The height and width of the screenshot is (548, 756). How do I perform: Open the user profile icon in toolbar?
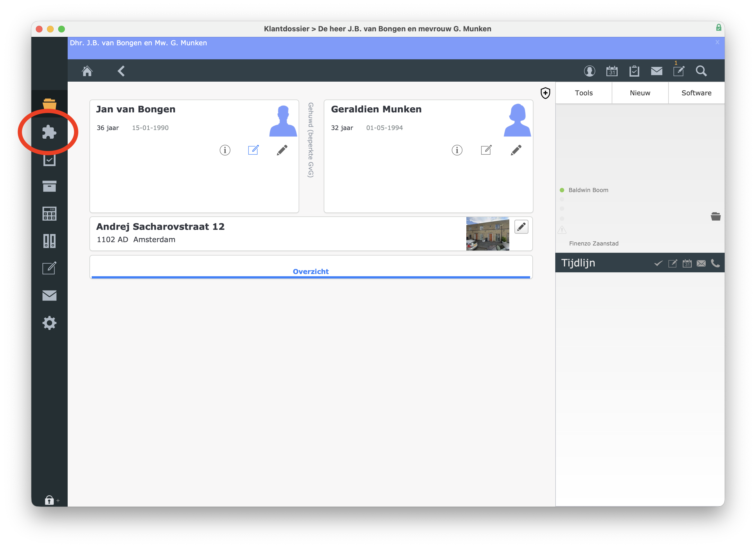point(589,71)
